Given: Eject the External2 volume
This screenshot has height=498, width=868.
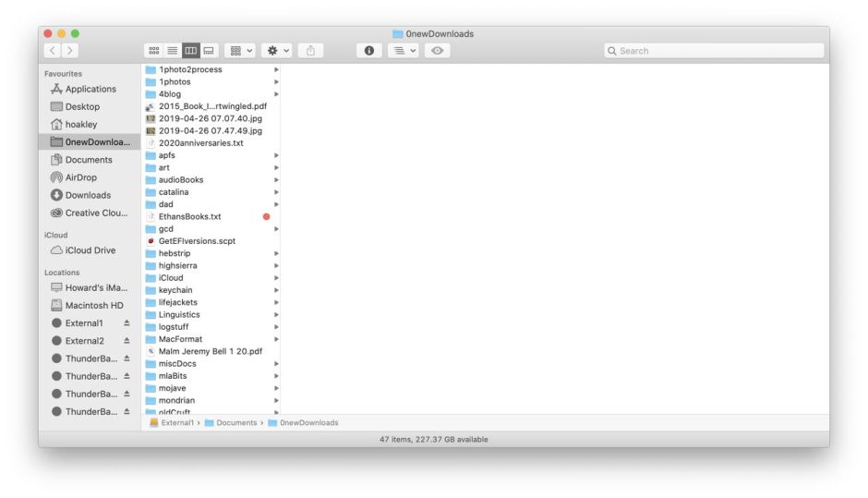Looking at the screenshot, I should pos(127,341).
